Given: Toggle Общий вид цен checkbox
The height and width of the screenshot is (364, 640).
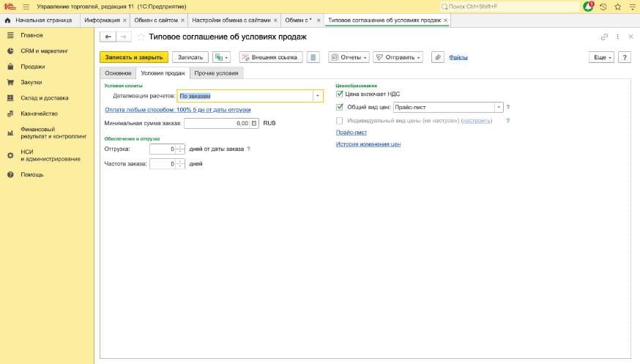Looking at the screenshot, I should point(339,107).
